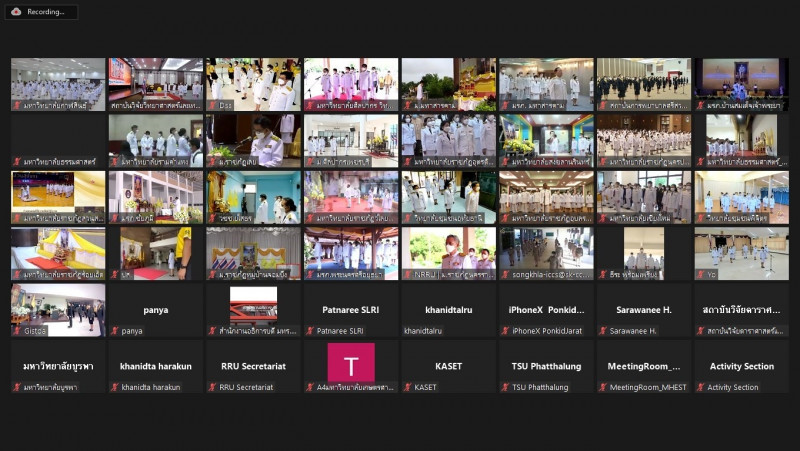Click muted mic icon beside MeetingRoom_MHEST
The width and height of the screenshot is (800, 451).
coord(602,387)
